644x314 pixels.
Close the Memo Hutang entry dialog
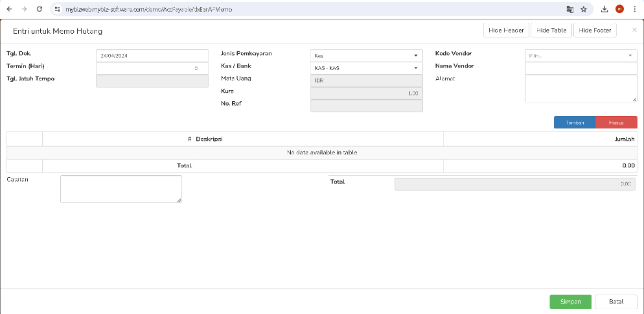click(634, 30)
